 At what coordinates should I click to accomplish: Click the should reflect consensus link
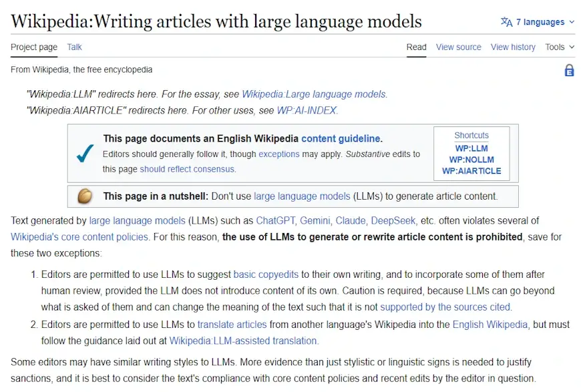pyautogui.click(x=187, y=169)
